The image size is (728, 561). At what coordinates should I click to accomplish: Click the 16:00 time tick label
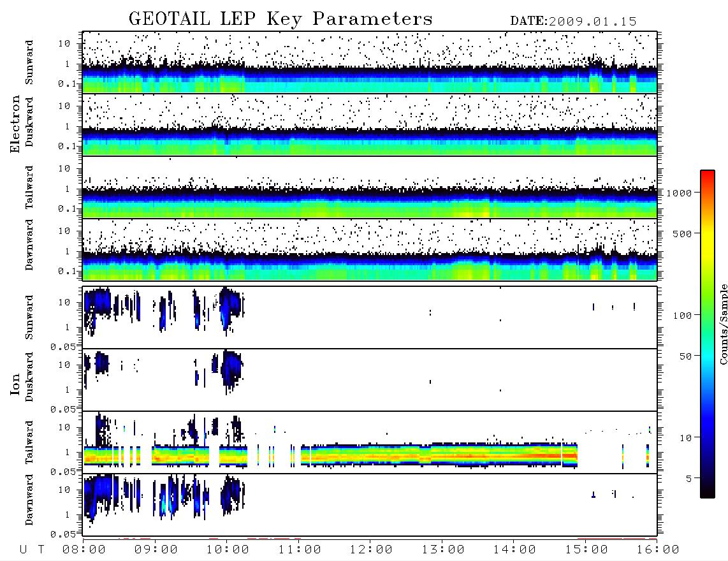[657, 550]
